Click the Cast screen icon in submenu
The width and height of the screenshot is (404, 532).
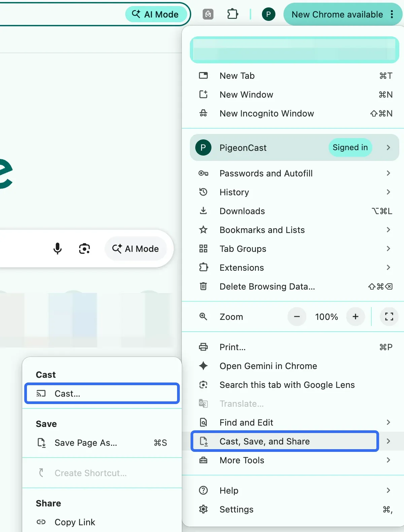click(41, 393)
